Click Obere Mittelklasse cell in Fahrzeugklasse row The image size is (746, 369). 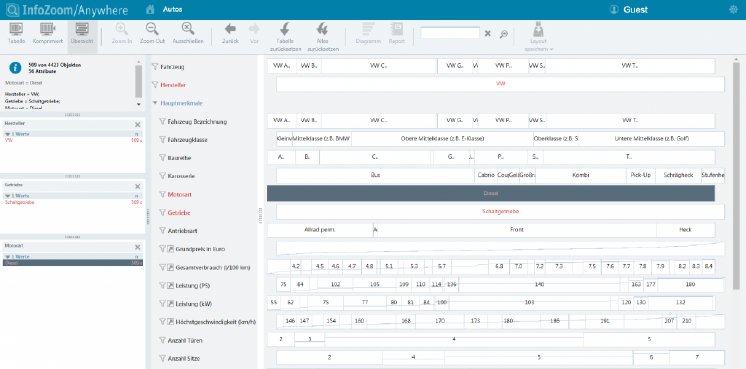click(442, 139)
